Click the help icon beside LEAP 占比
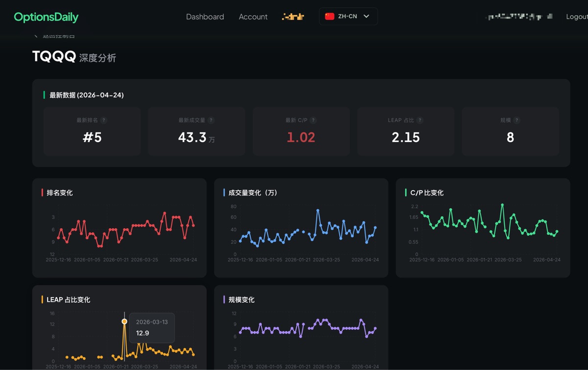Image resolution: width=588 pixels, height=370 pixels. coord(420,120)
